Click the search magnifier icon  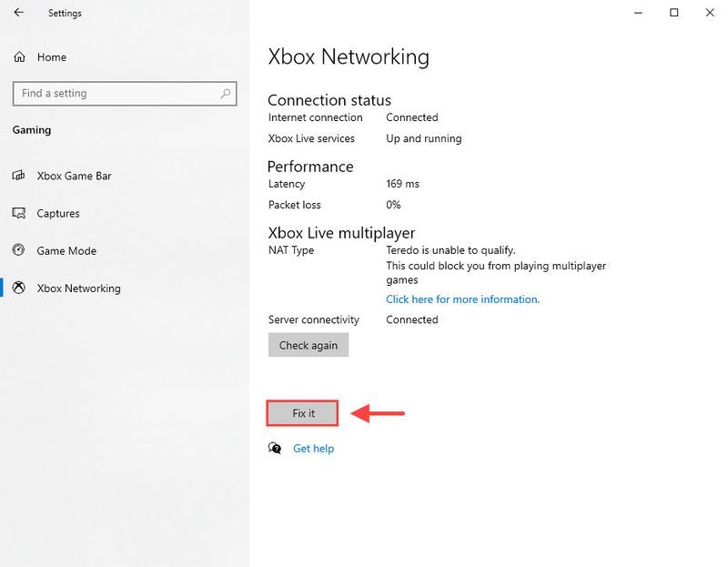(226, 94)
